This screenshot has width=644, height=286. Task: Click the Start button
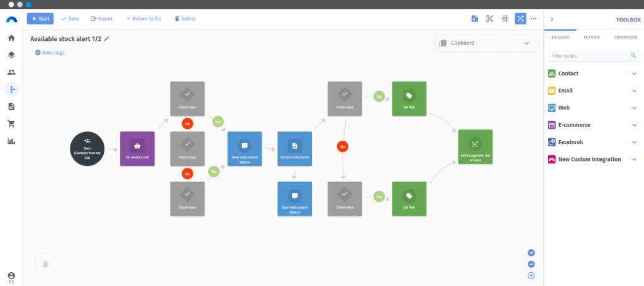click(40, 18)
